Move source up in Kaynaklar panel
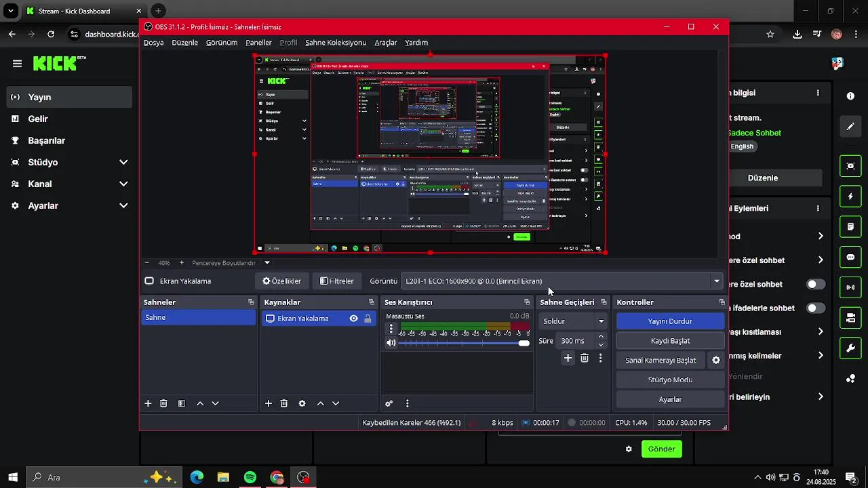Screen dimensions: 868x488 coord(321,403)
